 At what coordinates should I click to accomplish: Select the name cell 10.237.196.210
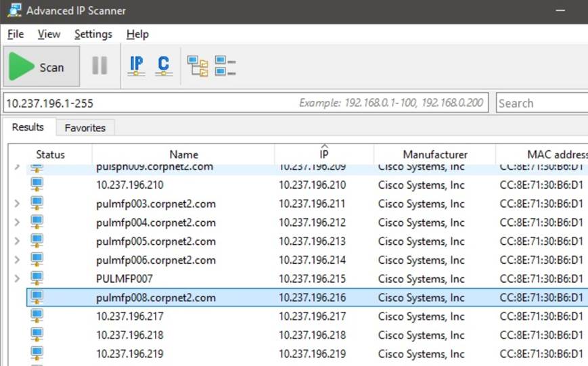point(130,185)
